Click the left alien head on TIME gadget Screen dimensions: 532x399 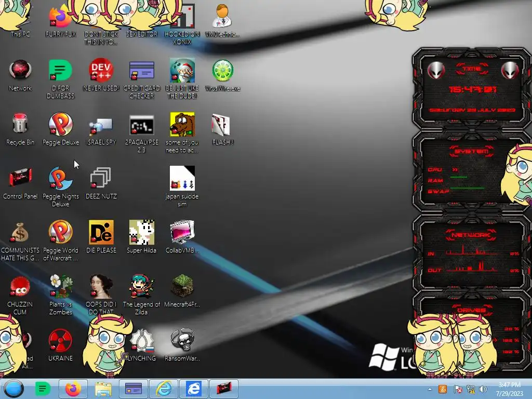coord(436,70)
